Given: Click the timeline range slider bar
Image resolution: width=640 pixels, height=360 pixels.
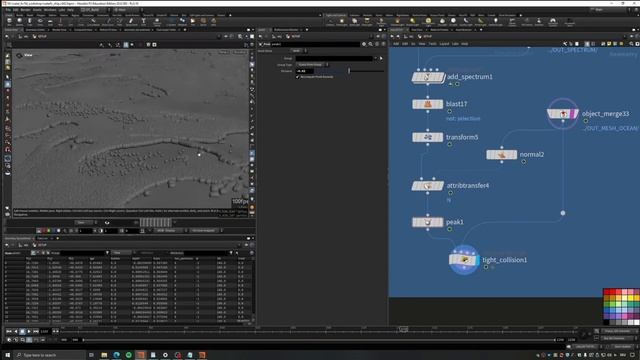Looking at the screenshot, I should pyautogui.click(x=318, y=340).
